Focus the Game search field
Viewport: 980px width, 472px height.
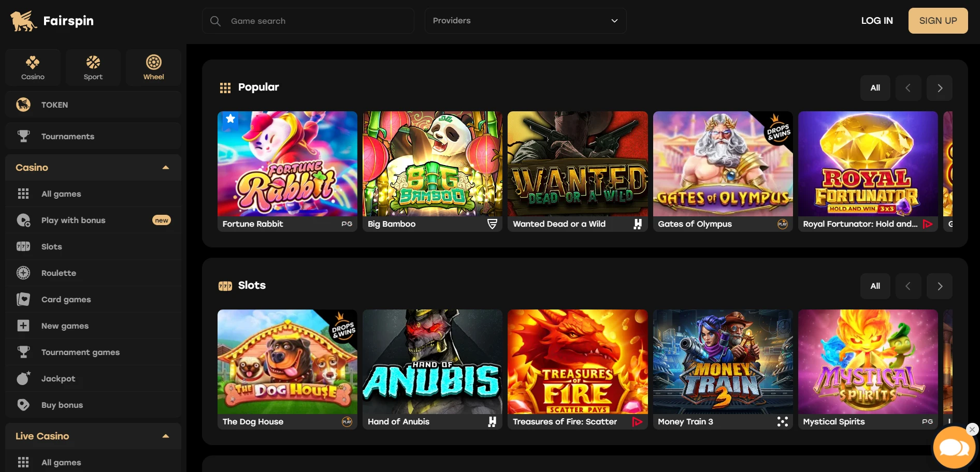point(308,21)
